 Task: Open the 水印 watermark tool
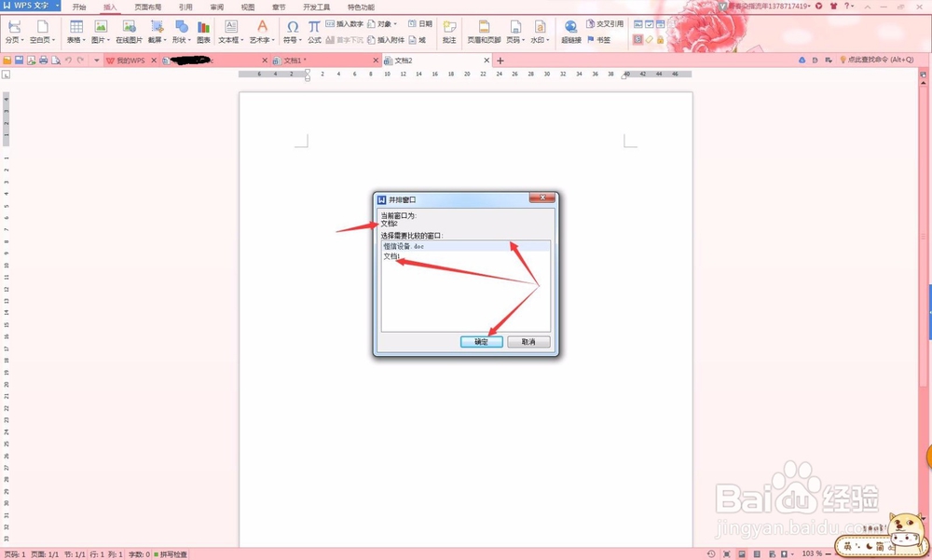540,32
